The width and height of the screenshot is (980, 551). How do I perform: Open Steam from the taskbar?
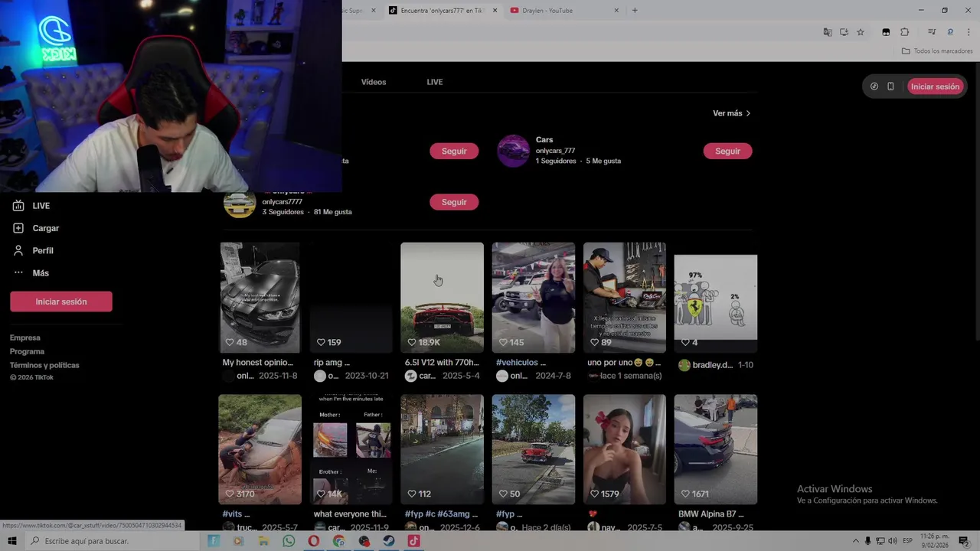(389, 541)
